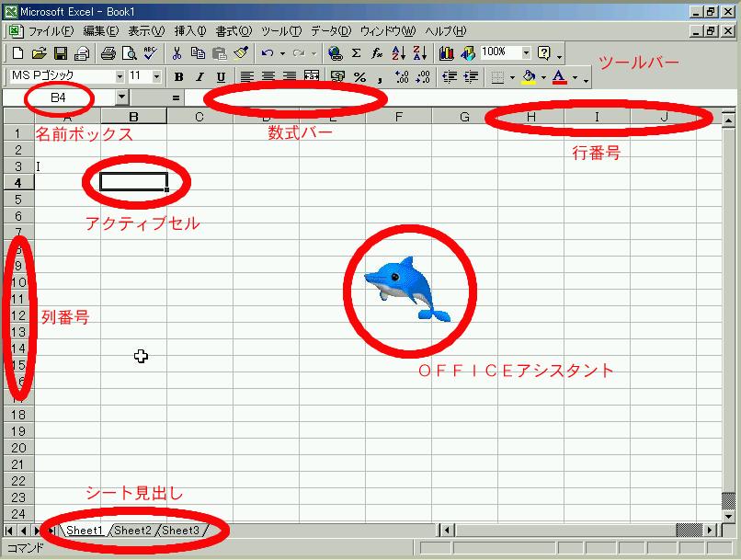
Task: Toggle Bold formatting
Action: coord(179,77)
